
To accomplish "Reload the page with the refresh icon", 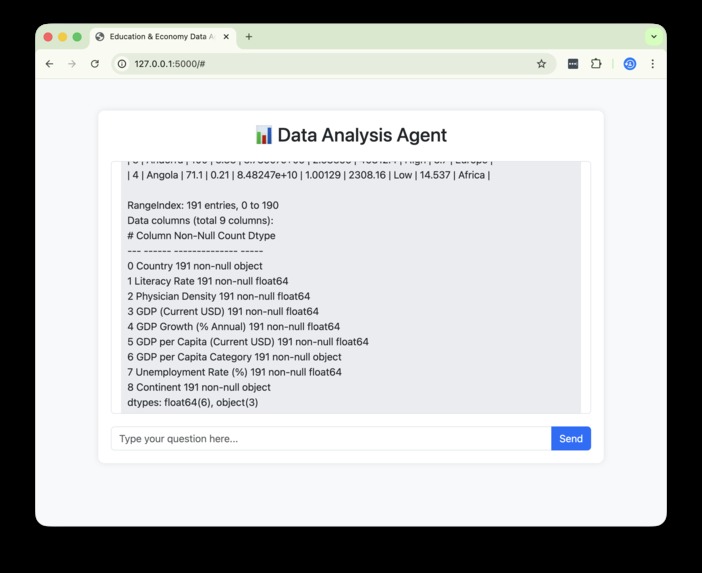I will (x=95, y=64).
